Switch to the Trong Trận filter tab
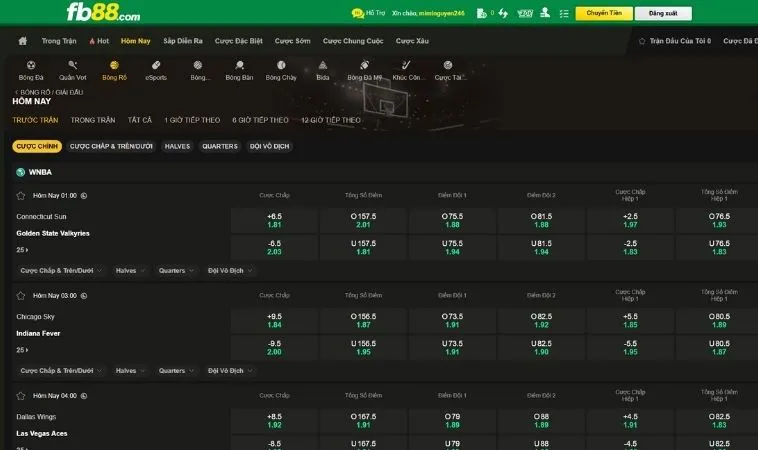The height and width of the screenshot is (450, 758). (92, 120)
